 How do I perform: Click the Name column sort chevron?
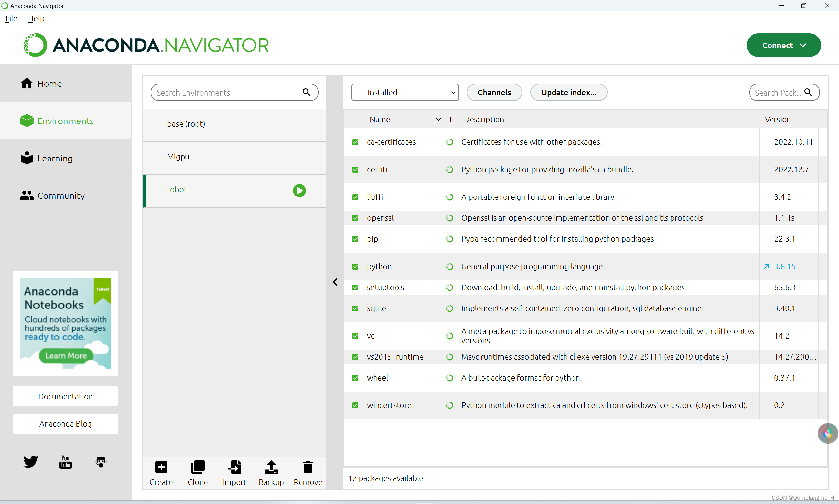[439, 120]
